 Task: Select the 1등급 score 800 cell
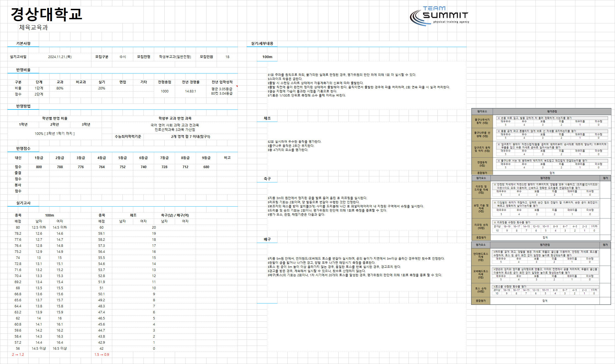[x=39, y=167]
